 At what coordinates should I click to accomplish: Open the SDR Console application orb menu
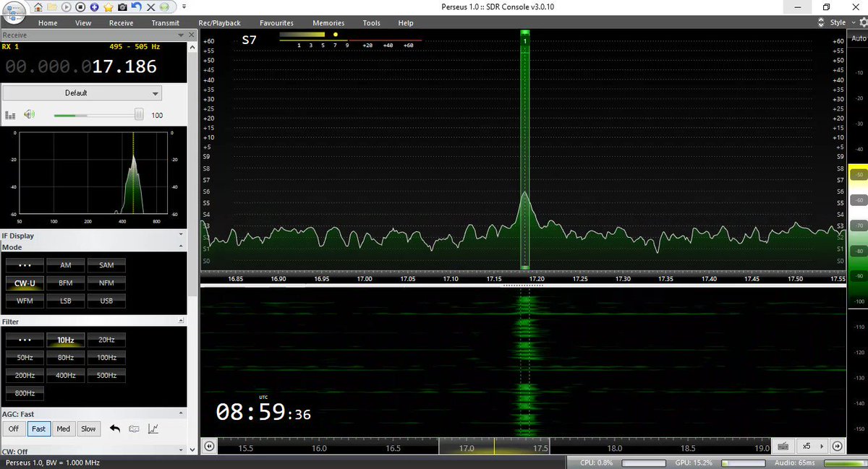pos(14,13)
